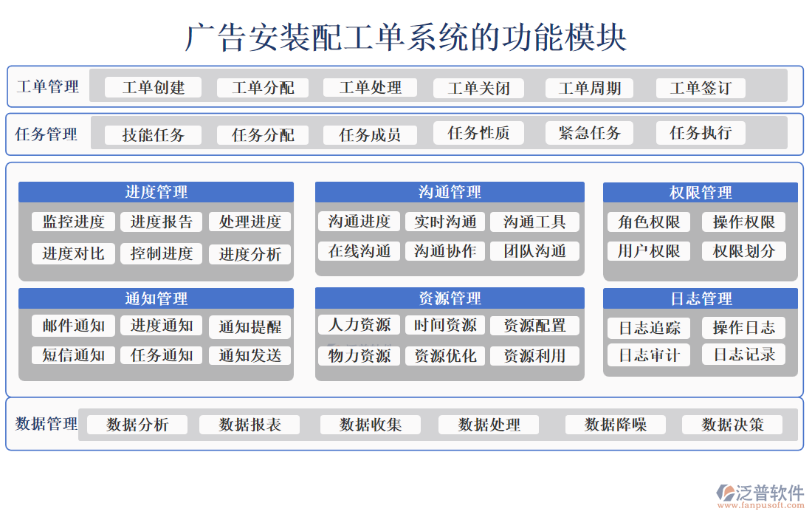
Task: Open 短信通知 under 通知管理
Action: tap(72, 355)
